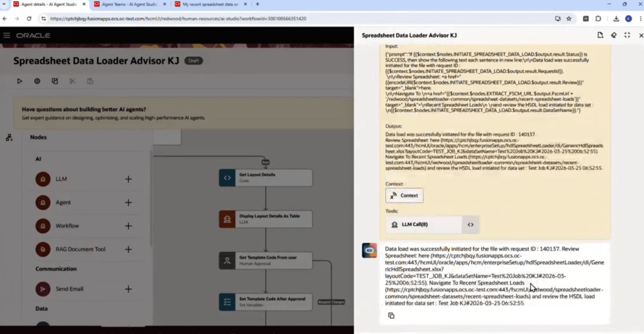Add a RAG Document Tool node

[x=129, y=250]
